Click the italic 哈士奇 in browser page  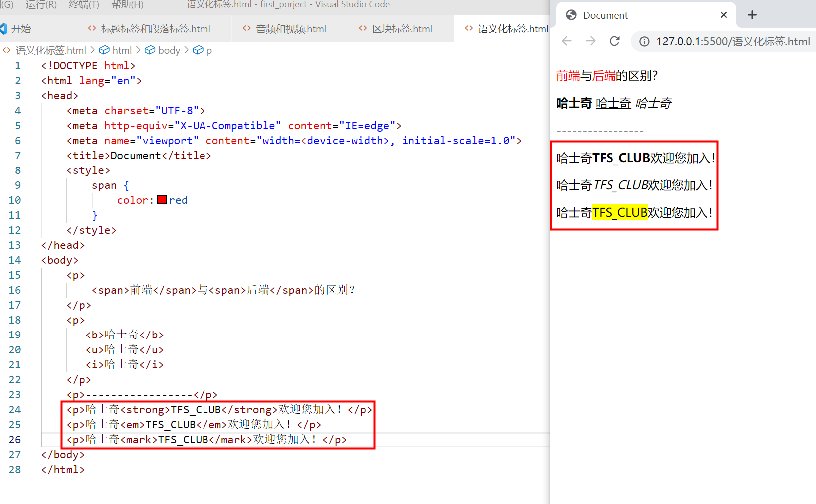click(654, 103)
